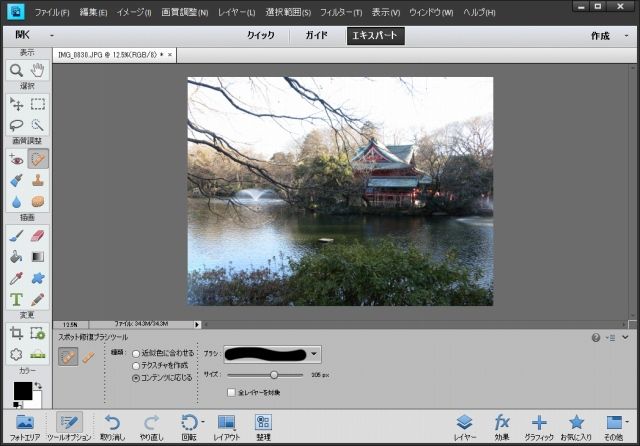Select the Gradient tool
Viewport: 640px width, 446px height.
[38, 257]
